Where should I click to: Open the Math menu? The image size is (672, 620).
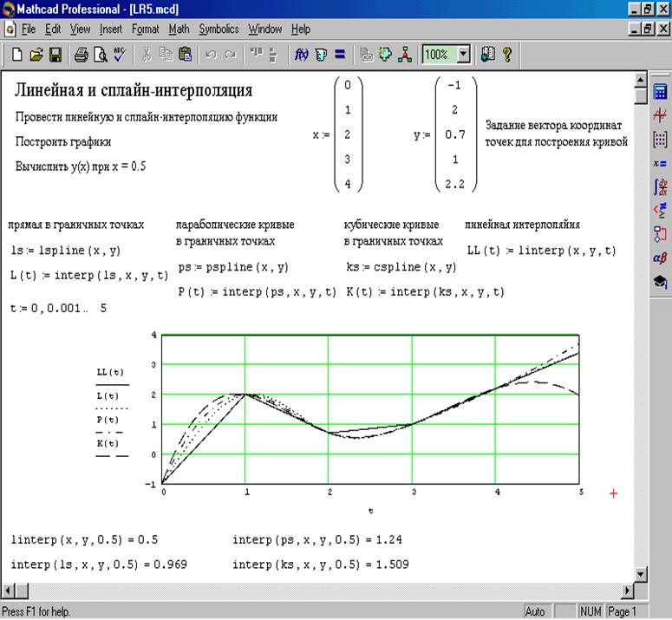click(x=179, y=29)
